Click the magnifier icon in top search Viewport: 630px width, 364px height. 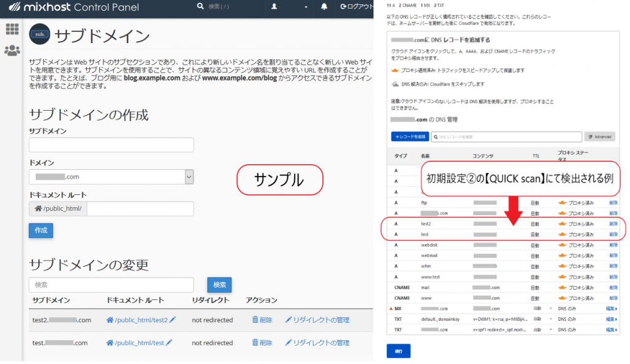click(201, 7)
